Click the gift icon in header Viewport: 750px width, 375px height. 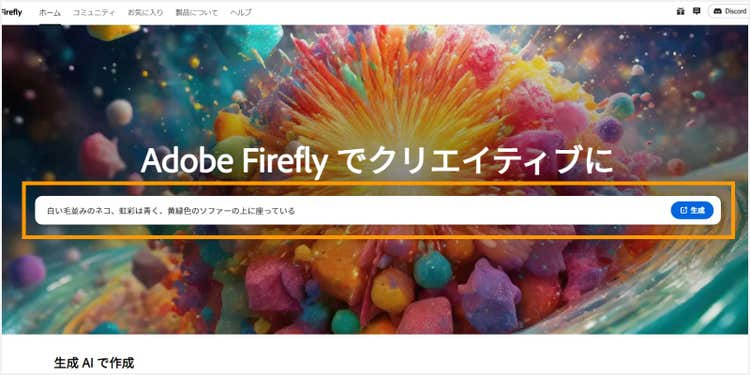681,11
